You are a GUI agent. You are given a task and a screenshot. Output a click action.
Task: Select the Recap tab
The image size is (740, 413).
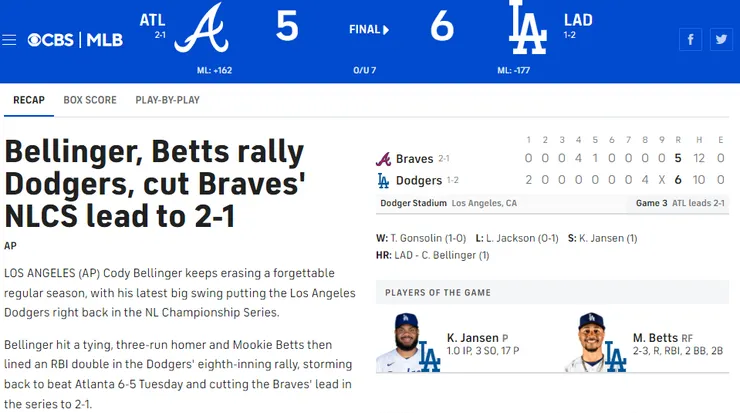29,100
